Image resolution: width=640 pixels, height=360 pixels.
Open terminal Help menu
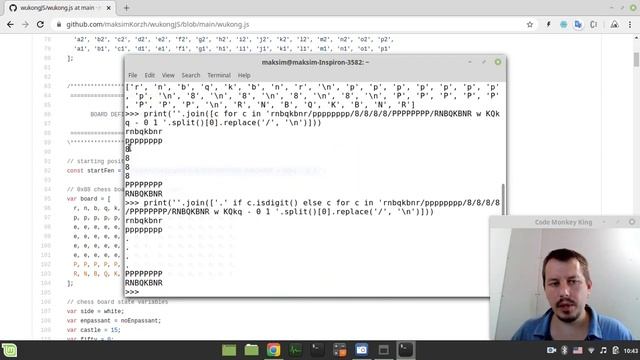tap(244, 75)
